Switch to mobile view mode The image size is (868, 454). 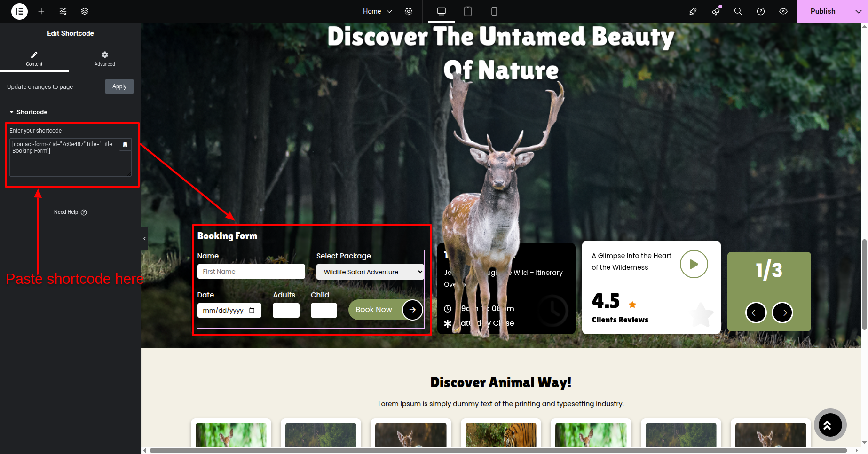(494, 11)
